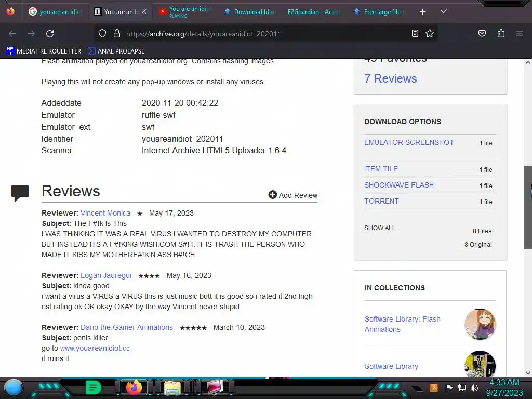Focus the archive.org URL address field
532x399 pixels.
click(264, 34)
